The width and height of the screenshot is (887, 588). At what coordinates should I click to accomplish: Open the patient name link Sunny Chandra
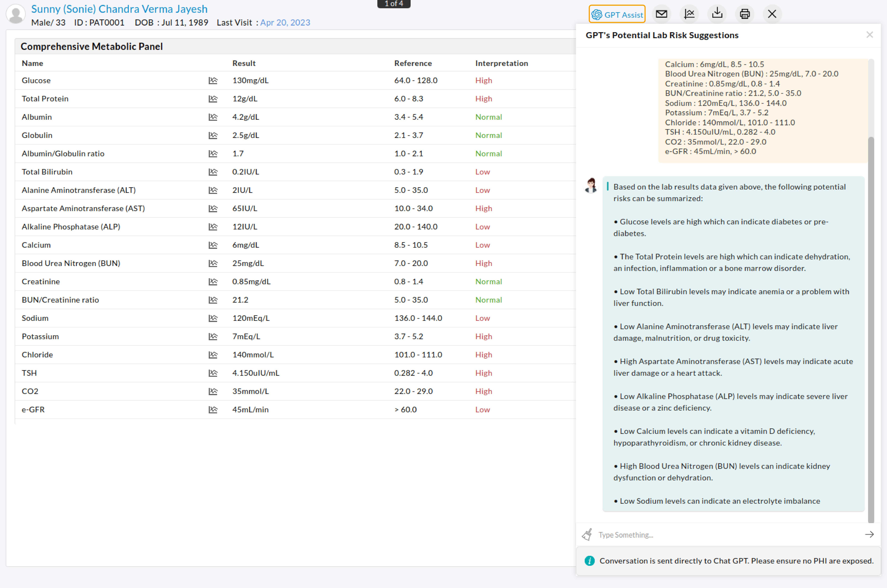coord(119,9)
